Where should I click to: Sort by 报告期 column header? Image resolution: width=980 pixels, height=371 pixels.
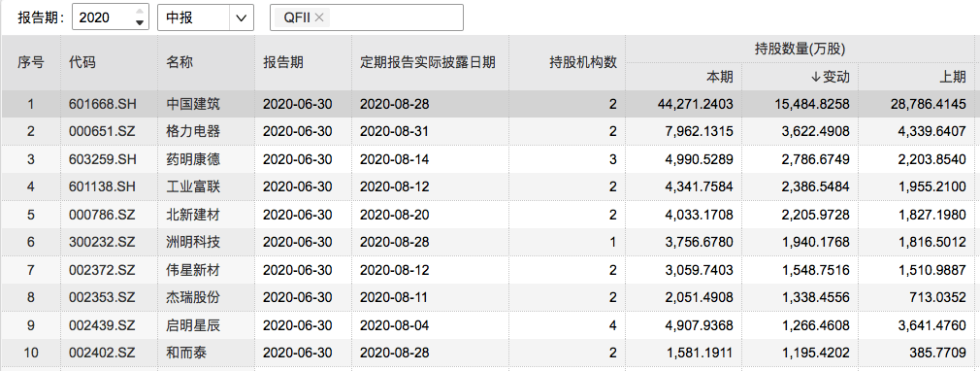[283, 62]
